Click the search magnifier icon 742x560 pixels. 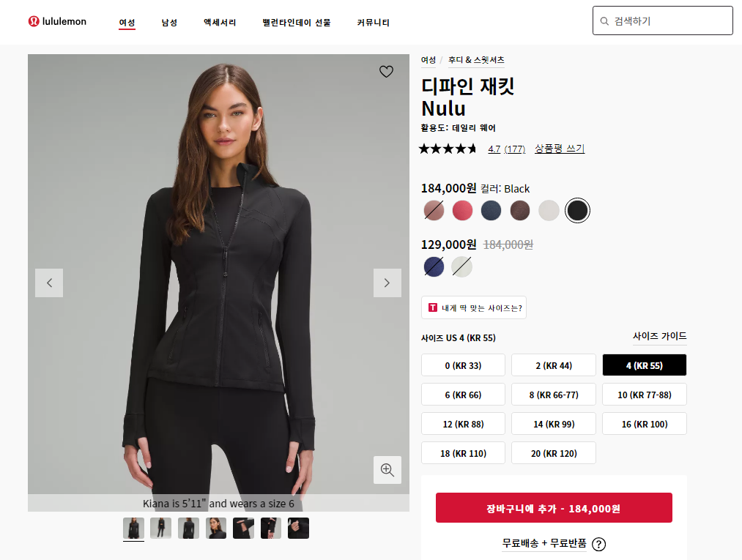point(604,21)
